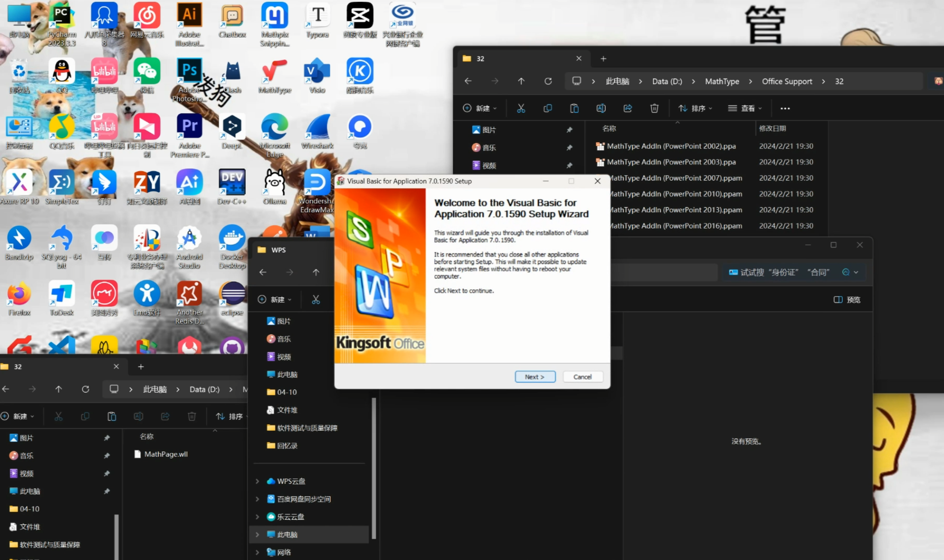
Task: Open the Chatbox desktop icon
Action: (232, 20)
